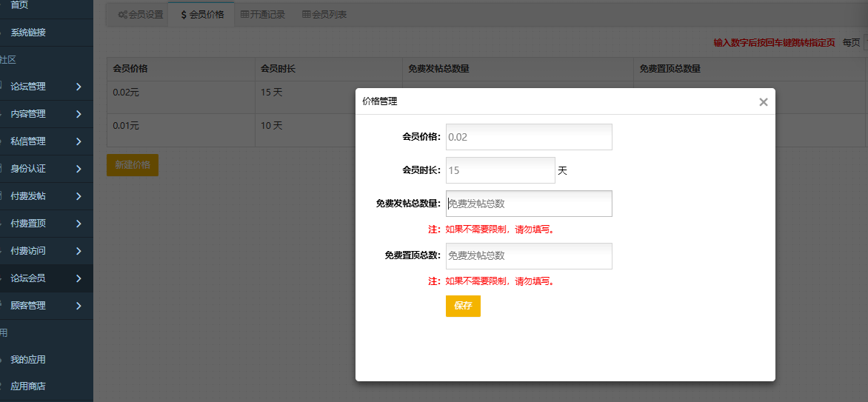Expand the 身份认证 sidebar menu
Screen dimensions: 868x402
[47, 169]
